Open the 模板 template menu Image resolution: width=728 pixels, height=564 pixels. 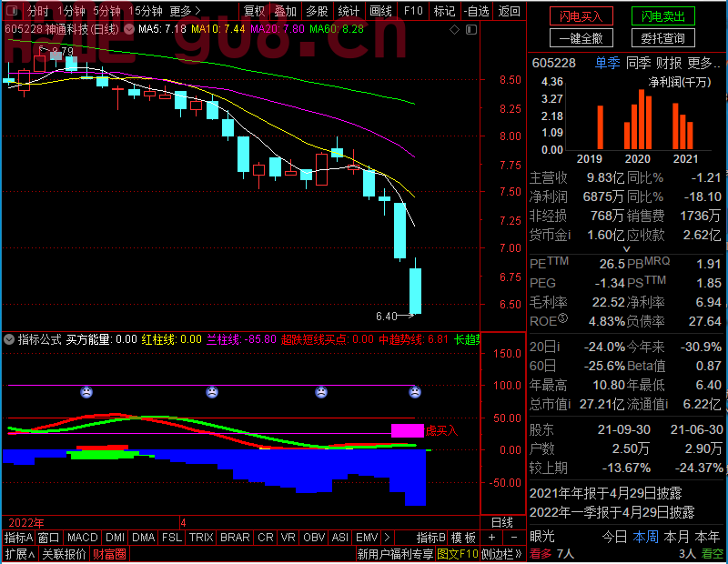[464, 538]
